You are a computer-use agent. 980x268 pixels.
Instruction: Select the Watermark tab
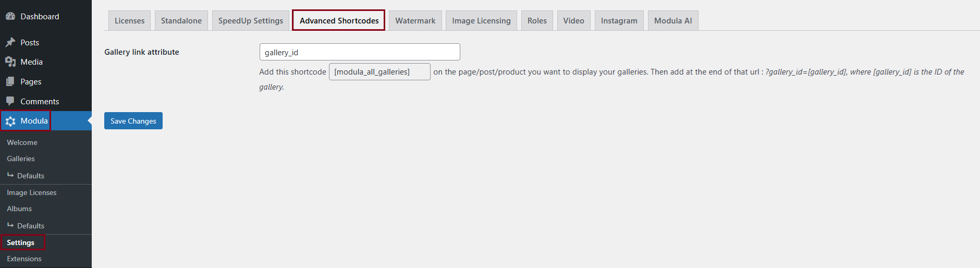pos(415,21)
